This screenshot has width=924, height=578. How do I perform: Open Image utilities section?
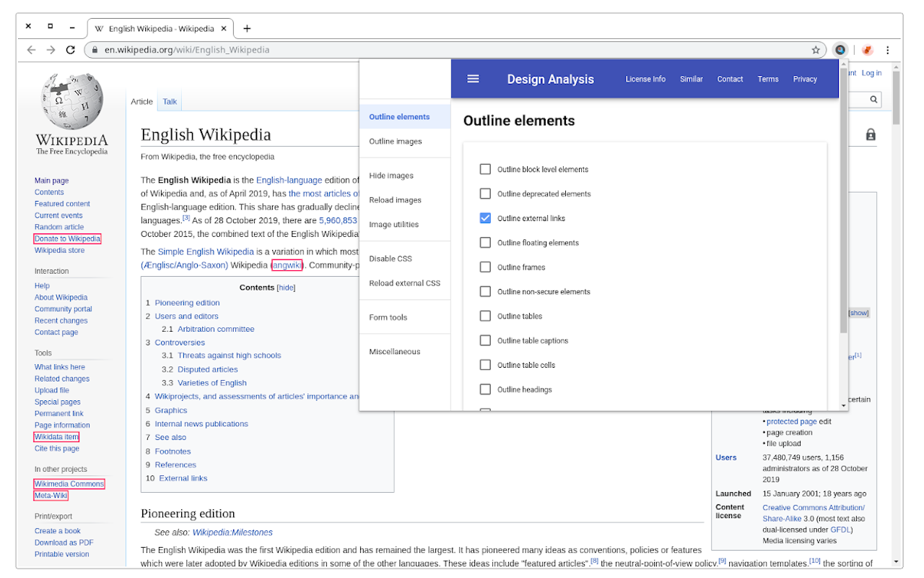tap(405, 225)
